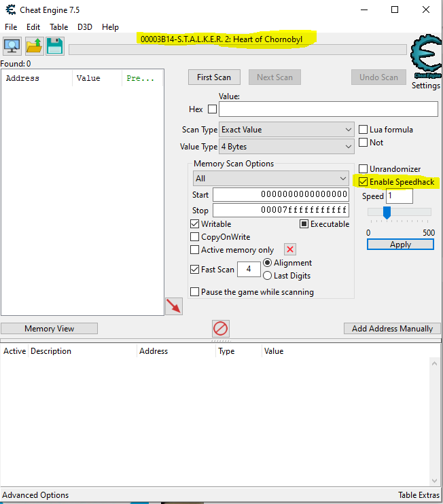This screenshot has width=443, height=504.
Task: Check Active memory only
Action: (x=194, y=250)
